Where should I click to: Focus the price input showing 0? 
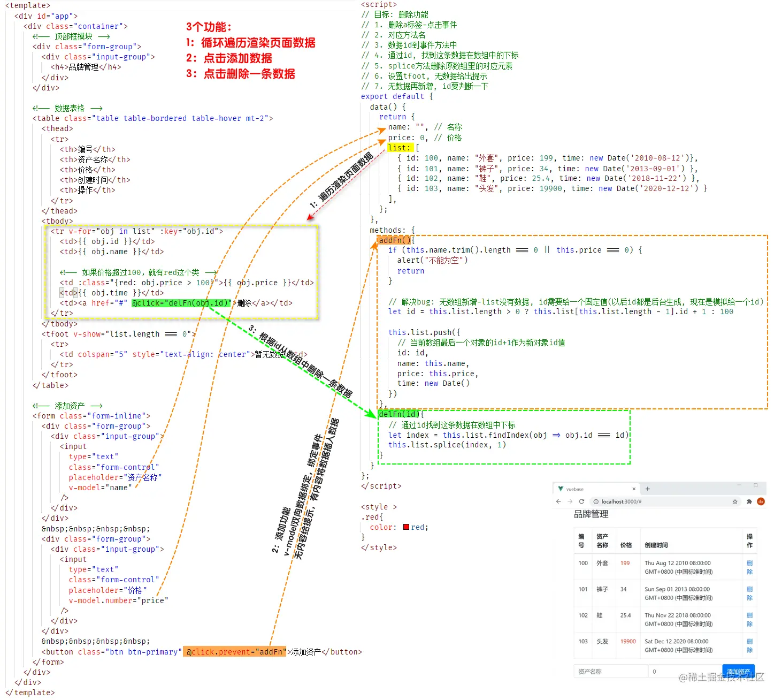point(685,672)
